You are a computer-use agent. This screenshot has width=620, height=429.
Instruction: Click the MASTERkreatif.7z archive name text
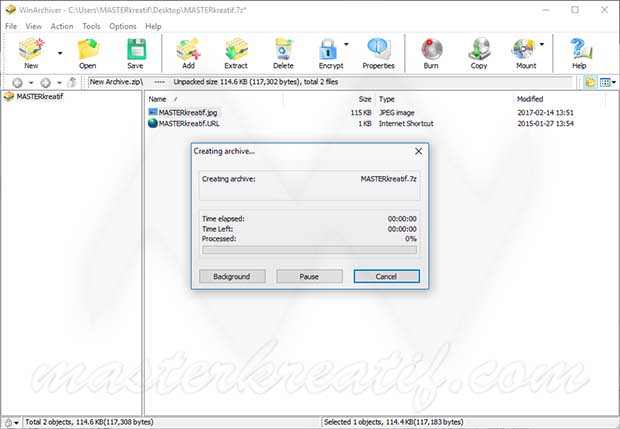(x=388, y=179)
